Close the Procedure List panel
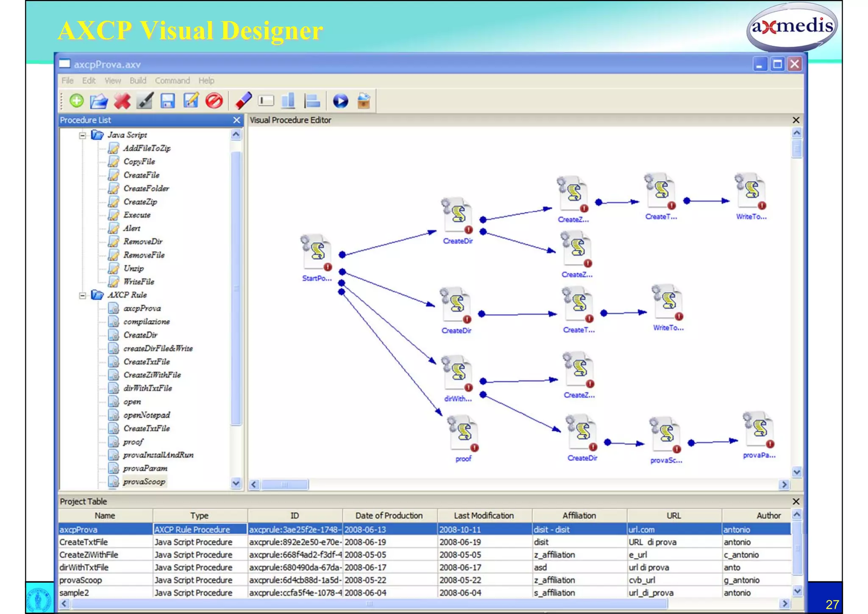 point(236,120)
